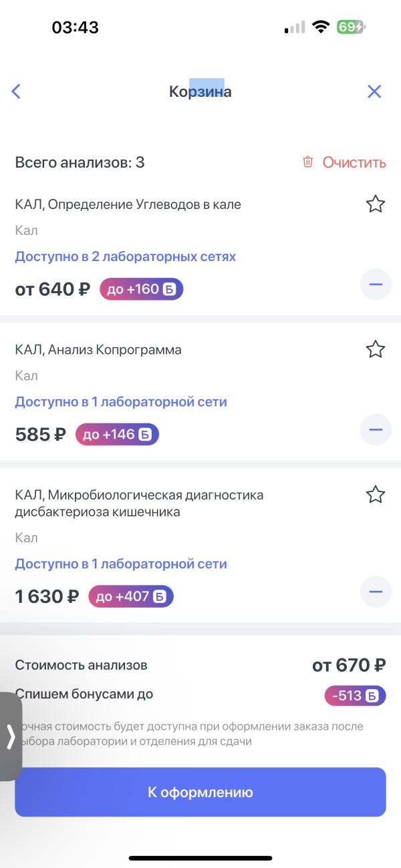Screen dimensions: 401x868
Task: Close the Корзина screen with X
Action: point(374,91)
